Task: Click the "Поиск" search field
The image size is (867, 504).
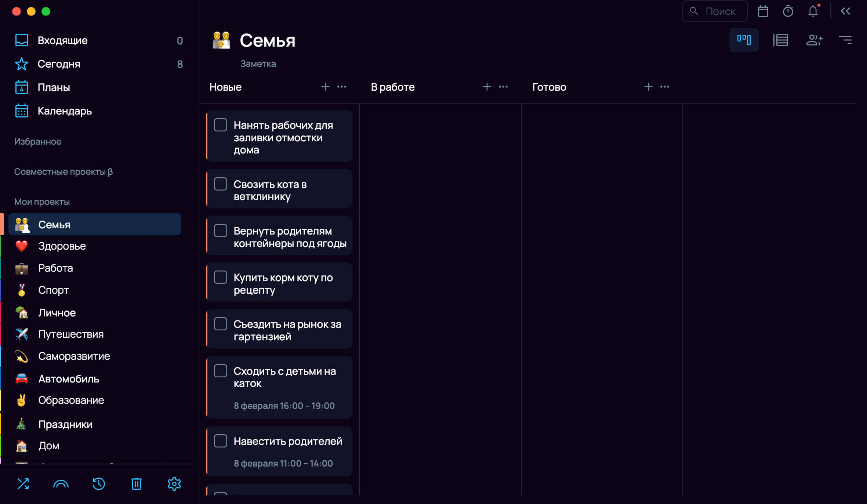Action: point(715,11)
